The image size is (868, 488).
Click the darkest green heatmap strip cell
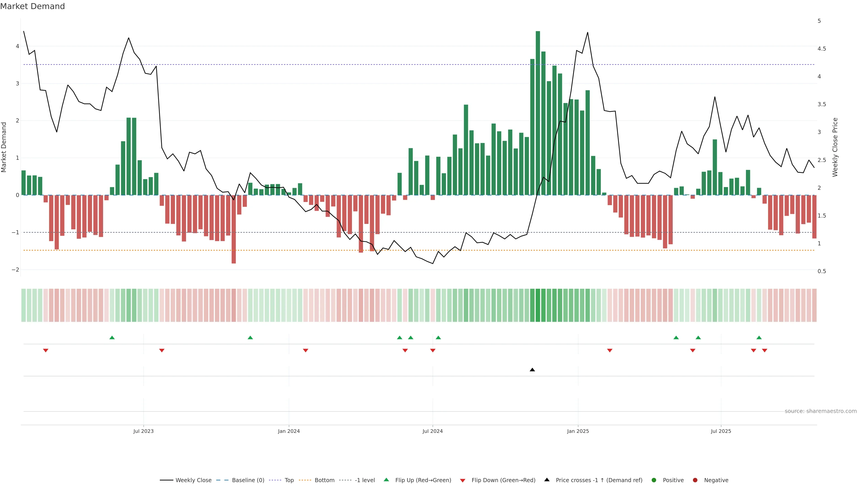pos(538,305)
